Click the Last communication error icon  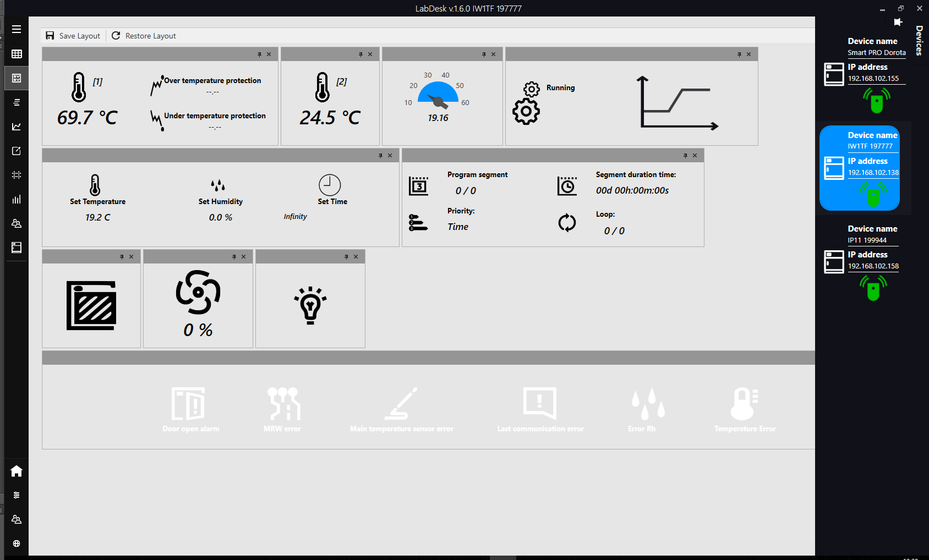click(540, 404)
